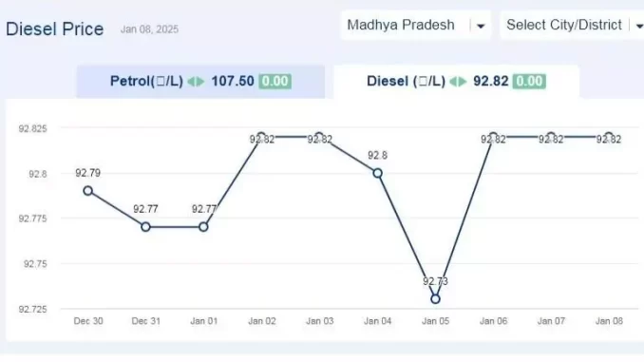Select the Jan 07 data point at 92.82
Image resolution: width=644 pixels, height=362 pixels.
[x=551, y=137]
